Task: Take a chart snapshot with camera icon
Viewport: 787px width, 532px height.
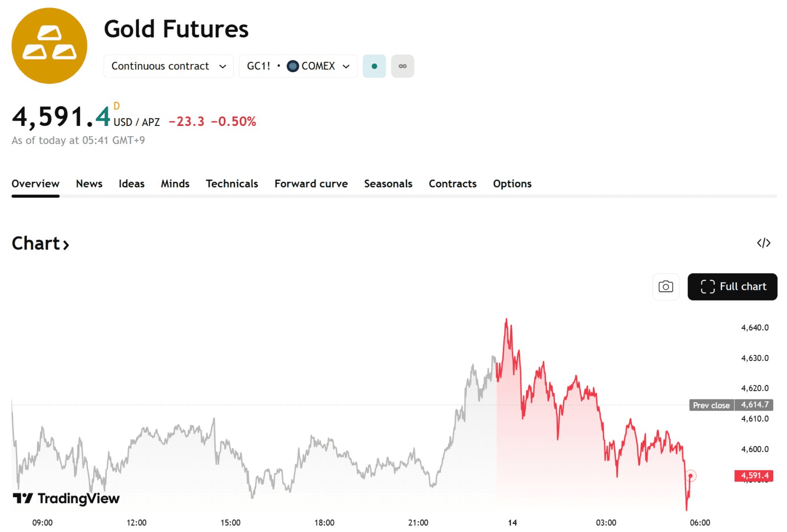Action: [665, 287]
